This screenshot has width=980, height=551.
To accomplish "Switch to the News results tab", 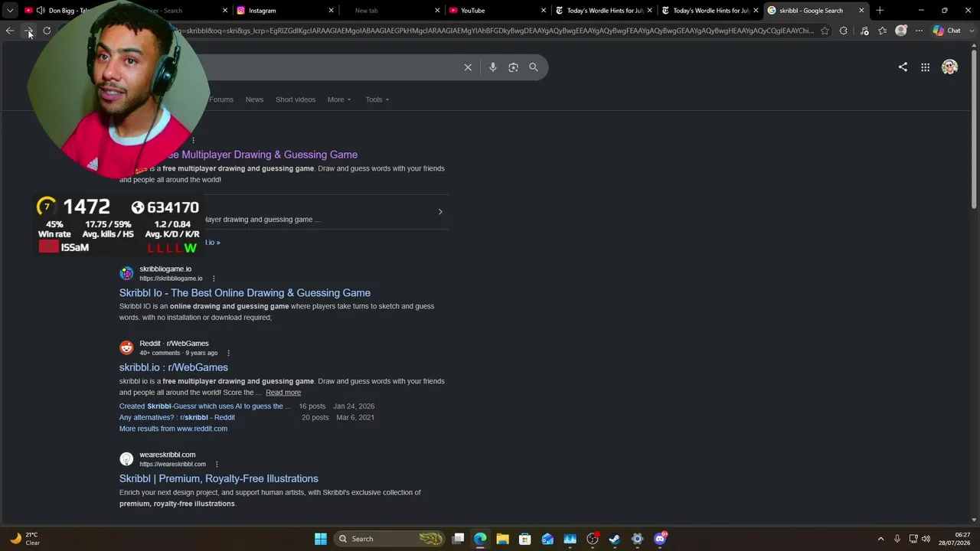I will (x=254, y=99).
